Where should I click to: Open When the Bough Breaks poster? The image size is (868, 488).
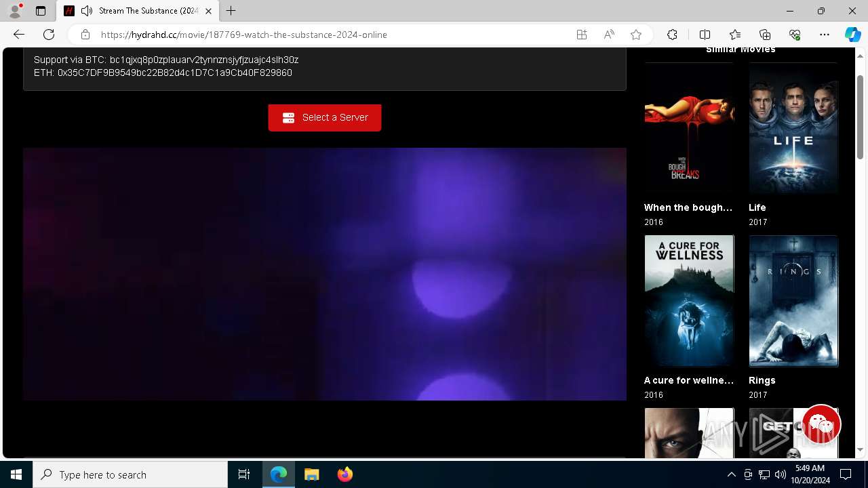pos(689,129)
